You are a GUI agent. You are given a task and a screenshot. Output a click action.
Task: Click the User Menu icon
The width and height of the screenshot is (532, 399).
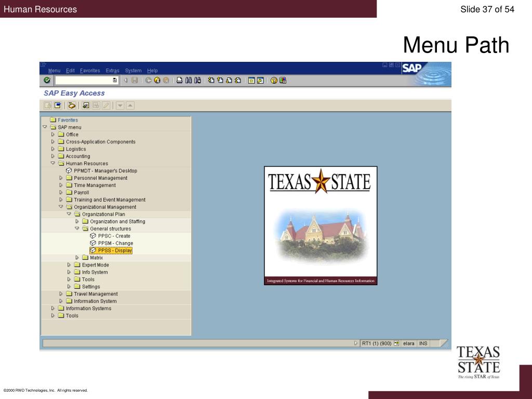(x=48, y=105)
